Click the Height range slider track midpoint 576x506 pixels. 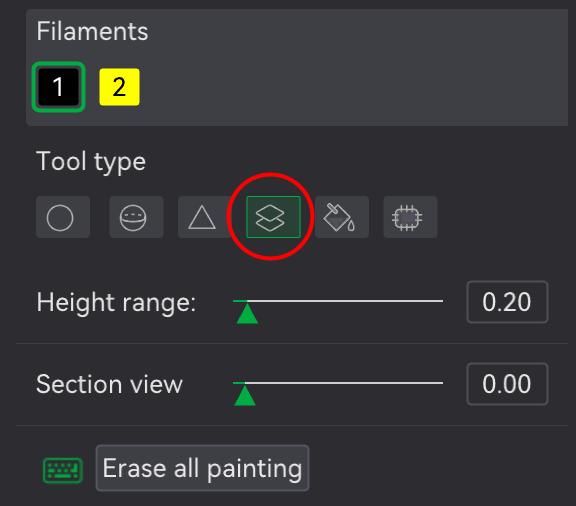pyautogui.click(x=338, y=301)
